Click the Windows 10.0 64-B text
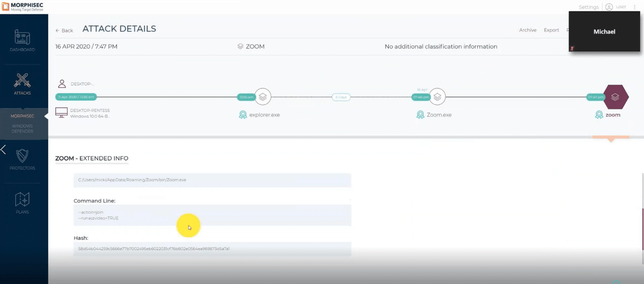This screenshot has width=644, height=284. click(89, 116)
